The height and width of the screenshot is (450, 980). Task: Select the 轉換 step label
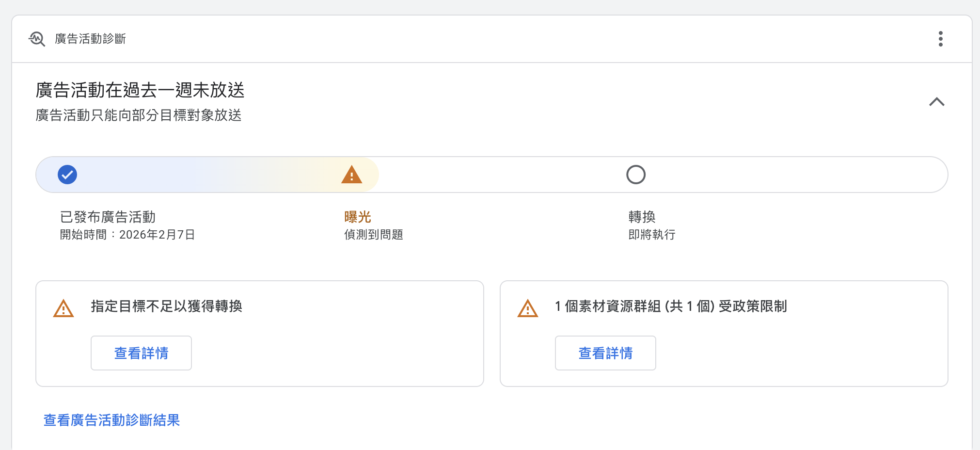642,217
